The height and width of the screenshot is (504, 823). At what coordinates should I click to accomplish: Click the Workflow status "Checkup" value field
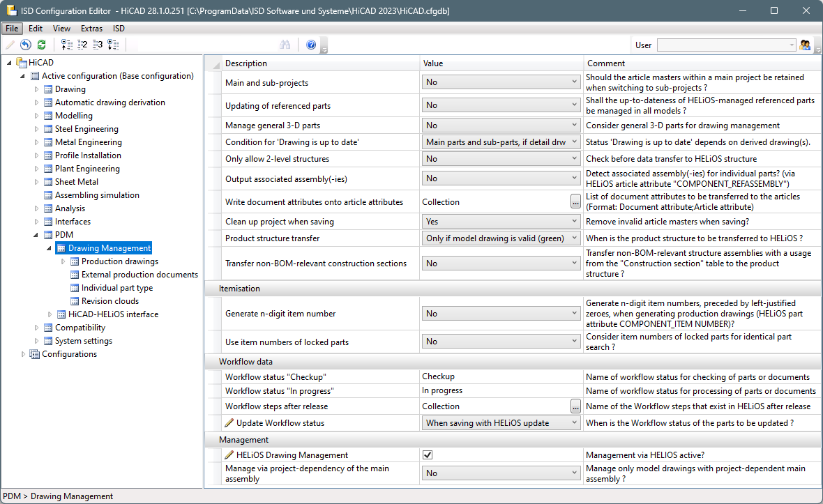(501, 376)
